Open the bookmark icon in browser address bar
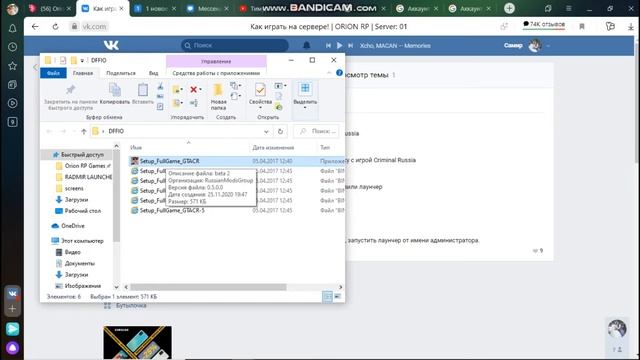 [582, 27]
